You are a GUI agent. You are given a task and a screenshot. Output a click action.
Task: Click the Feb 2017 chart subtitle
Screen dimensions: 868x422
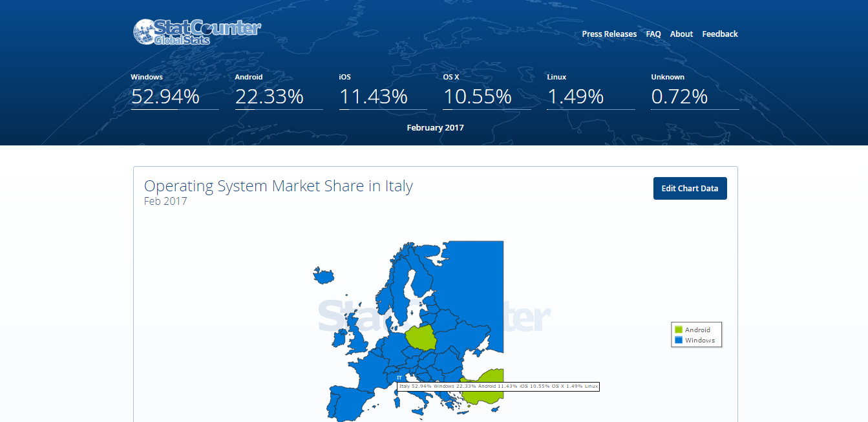(x=165, y=201)
